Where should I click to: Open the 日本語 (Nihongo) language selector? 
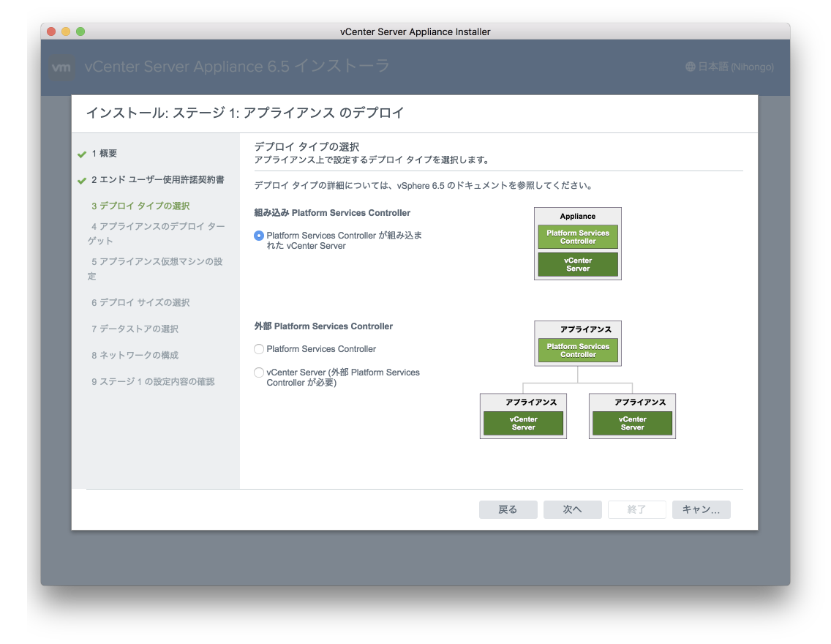(x=732, y=67)
